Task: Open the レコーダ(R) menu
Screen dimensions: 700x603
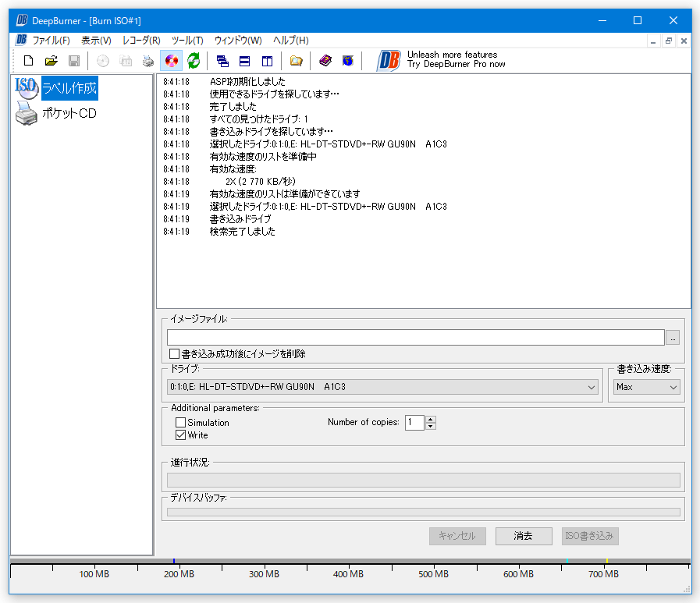Action: coord(141,40)
